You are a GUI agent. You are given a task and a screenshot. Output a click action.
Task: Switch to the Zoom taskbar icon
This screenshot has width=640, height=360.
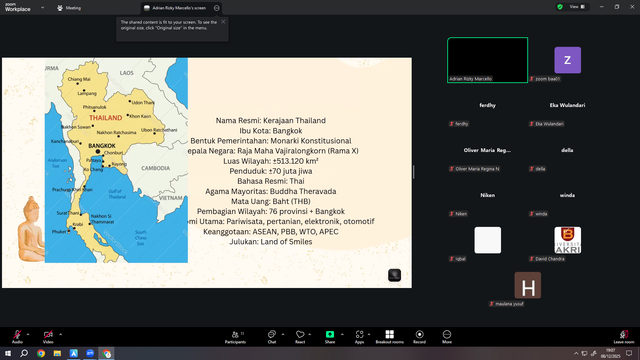(x=90, y=353)
